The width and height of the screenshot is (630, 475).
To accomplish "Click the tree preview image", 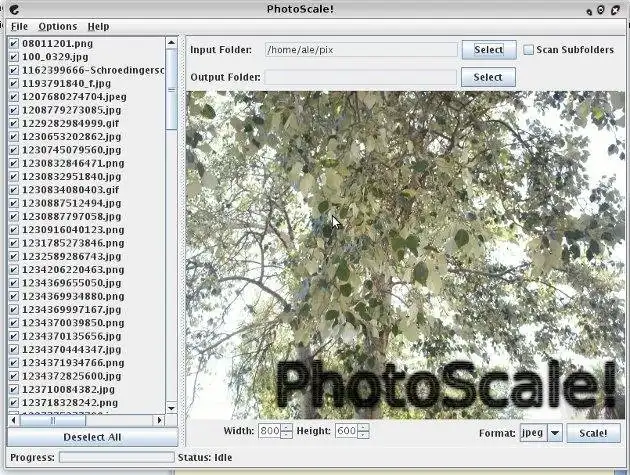I will pyautogui.click(x=405, y=255).
